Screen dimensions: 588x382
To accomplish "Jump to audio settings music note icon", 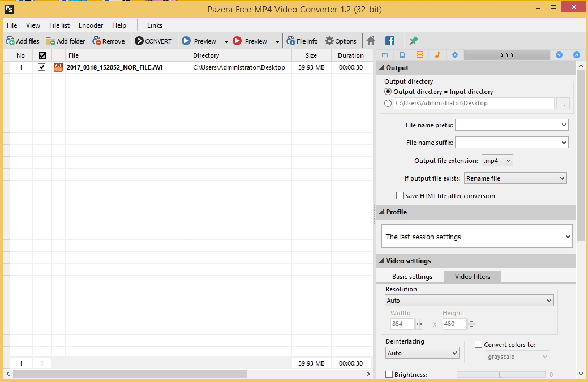I will tap(437, 55).
